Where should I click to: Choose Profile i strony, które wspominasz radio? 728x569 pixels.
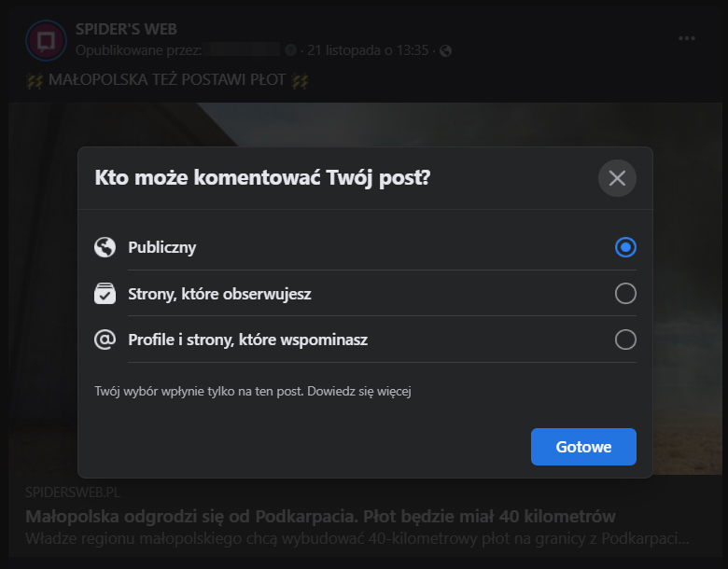pyautogui.click(x=625, y=340)
